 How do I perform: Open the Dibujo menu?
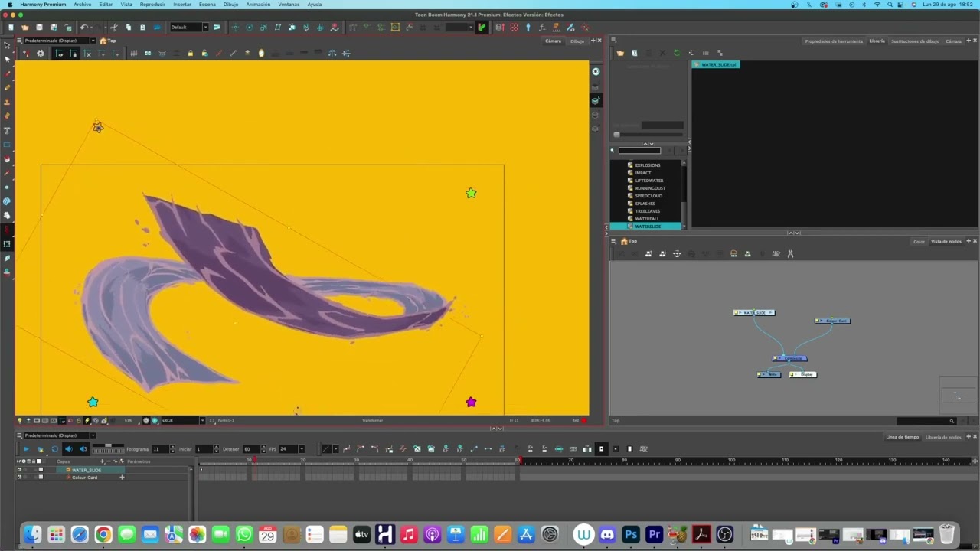point(230,4)
